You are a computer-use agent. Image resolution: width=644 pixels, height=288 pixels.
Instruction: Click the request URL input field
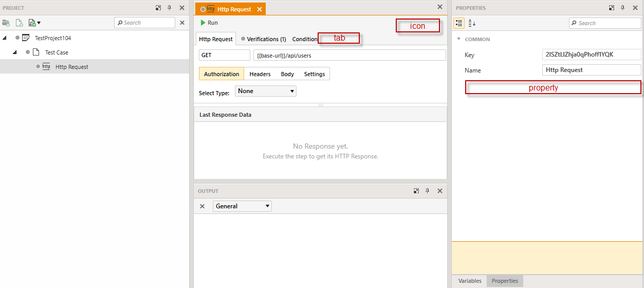[x=349, y=56]
